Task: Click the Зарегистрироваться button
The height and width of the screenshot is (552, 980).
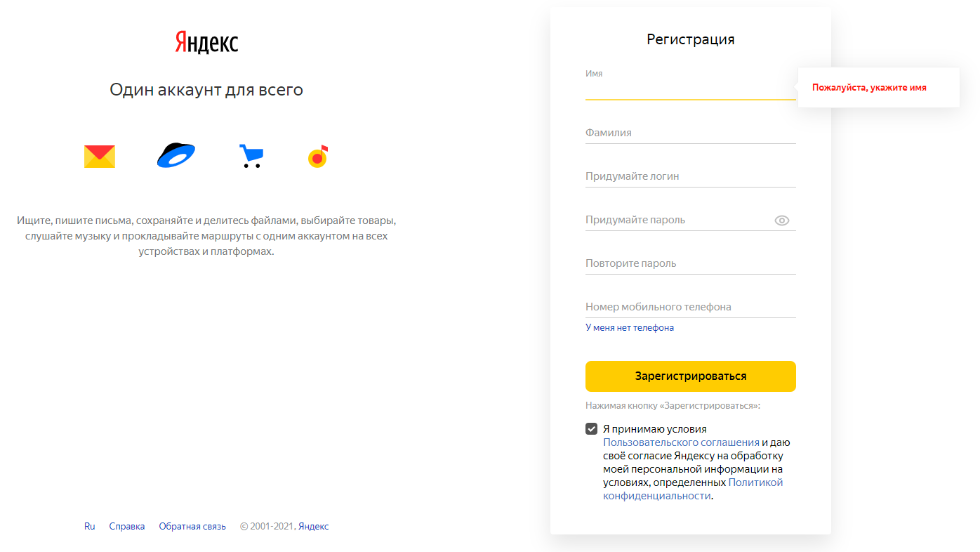Action: 691,376
